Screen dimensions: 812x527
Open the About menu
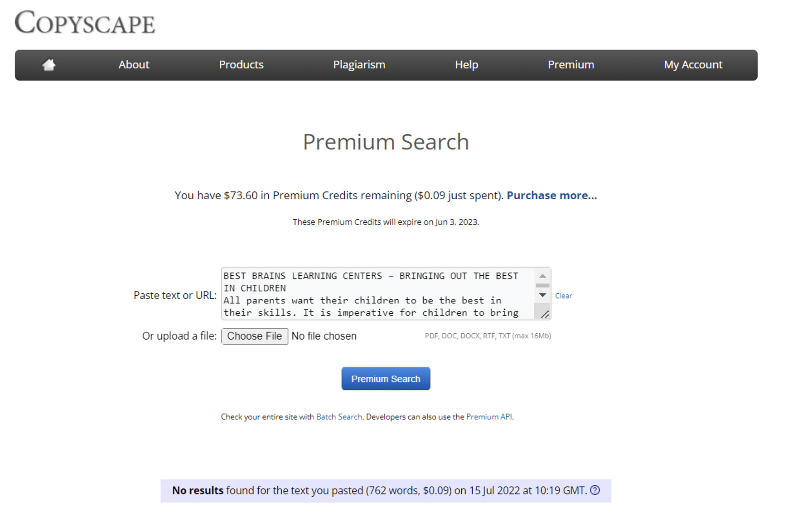(134, 65)
